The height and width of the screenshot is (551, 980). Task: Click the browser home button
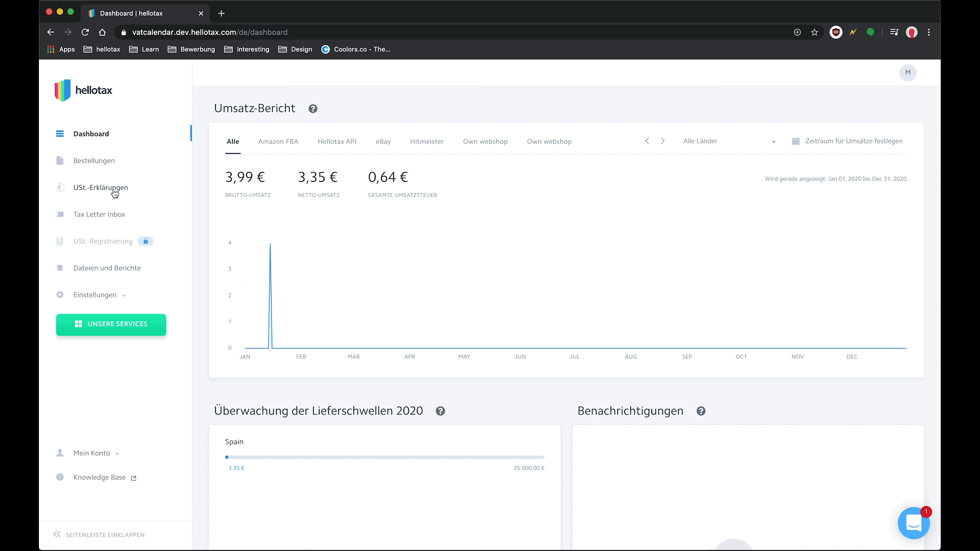tap(102, 32)
